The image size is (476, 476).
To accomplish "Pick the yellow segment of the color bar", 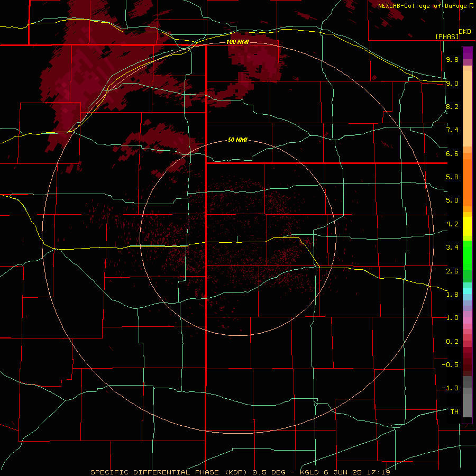I will pos(467,226).
